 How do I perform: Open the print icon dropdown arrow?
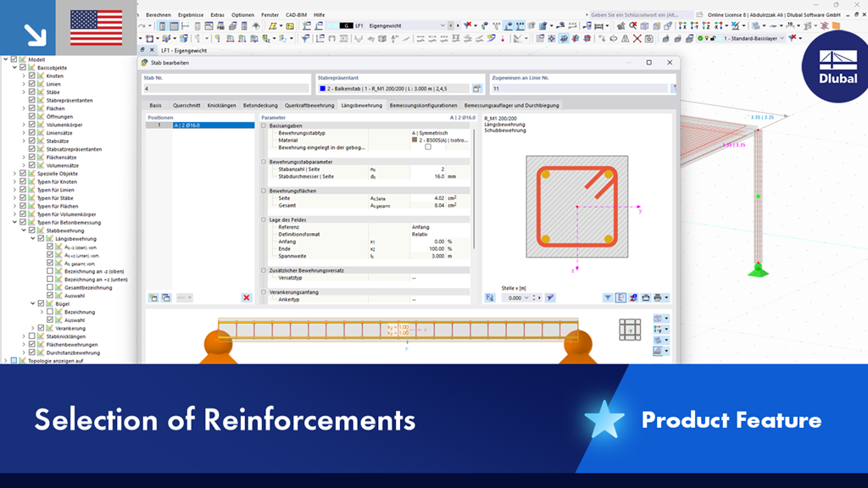coord(666,297)
